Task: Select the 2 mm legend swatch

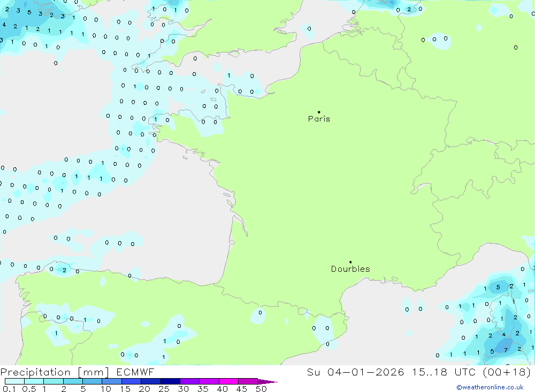Action: click(73, 381)
